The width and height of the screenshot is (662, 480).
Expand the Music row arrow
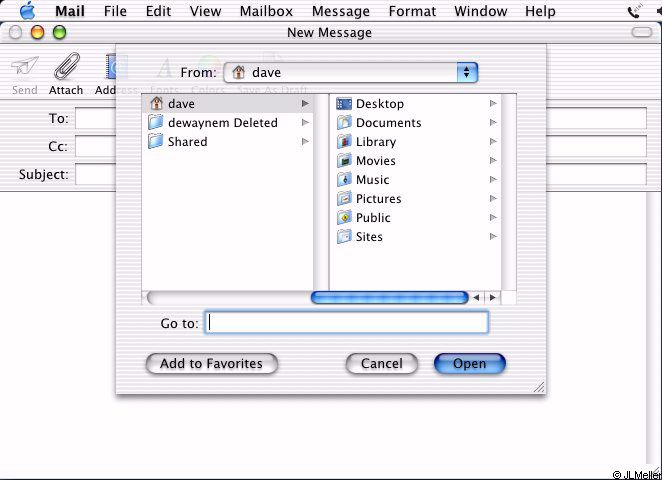pos(493,179)
